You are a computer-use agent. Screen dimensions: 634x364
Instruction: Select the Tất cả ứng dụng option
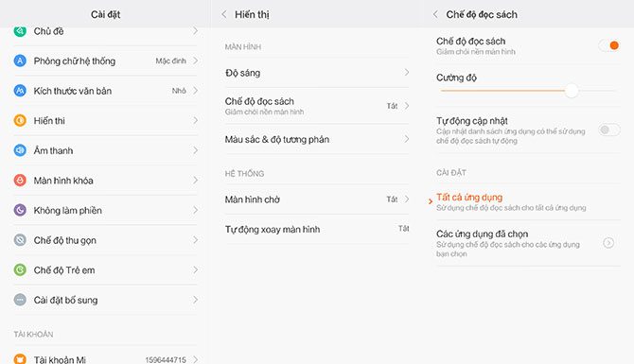[528, 202]
